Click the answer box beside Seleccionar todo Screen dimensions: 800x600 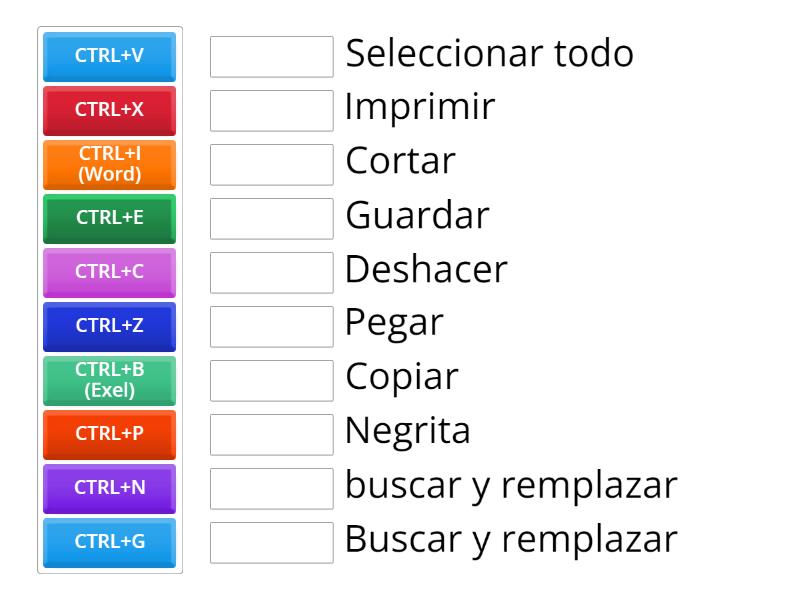click(271, 57)
